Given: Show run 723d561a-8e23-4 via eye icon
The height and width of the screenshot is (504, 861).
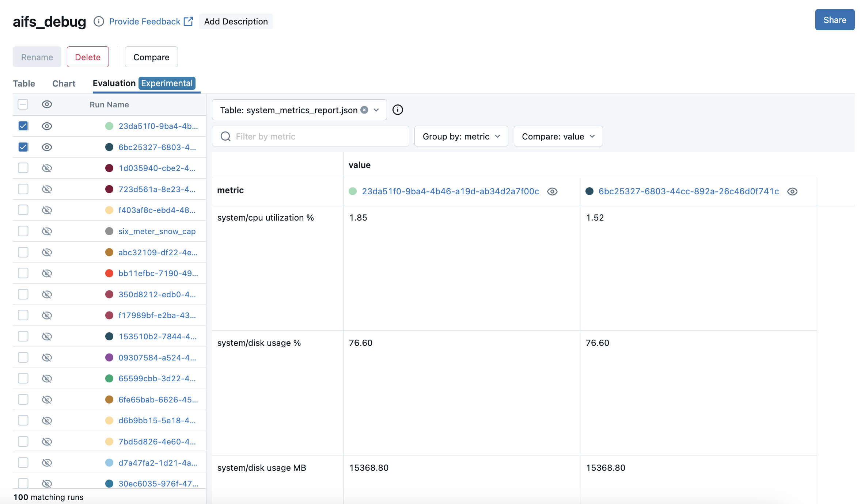Looking at the screenshot, I should (x=47, y=189).
